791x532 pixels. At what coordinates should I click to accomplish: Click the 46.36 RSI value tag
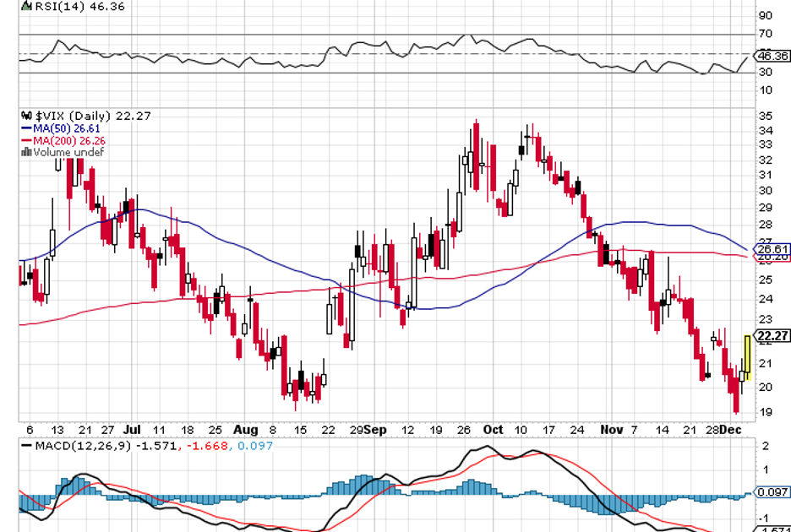point(773,56)
